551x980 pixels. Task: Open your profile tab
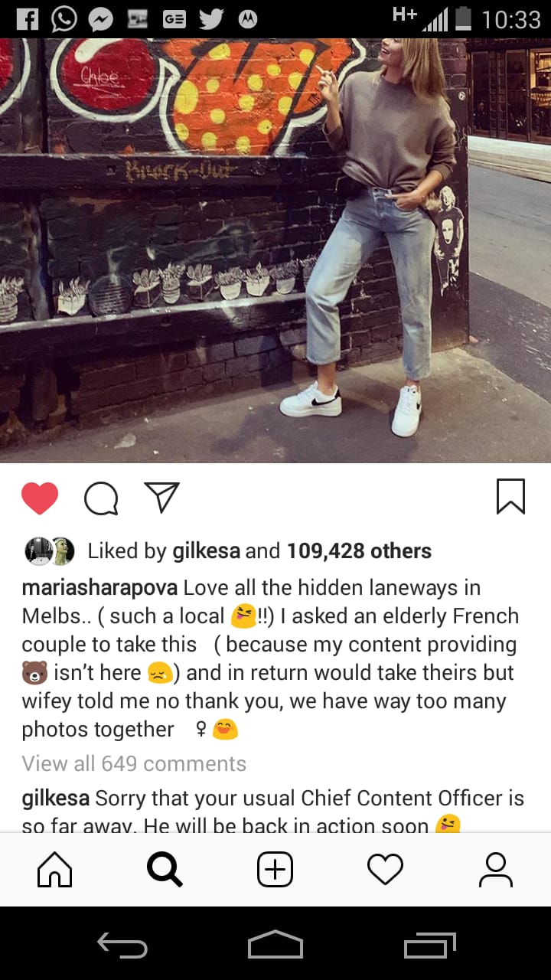click(495, 870)
